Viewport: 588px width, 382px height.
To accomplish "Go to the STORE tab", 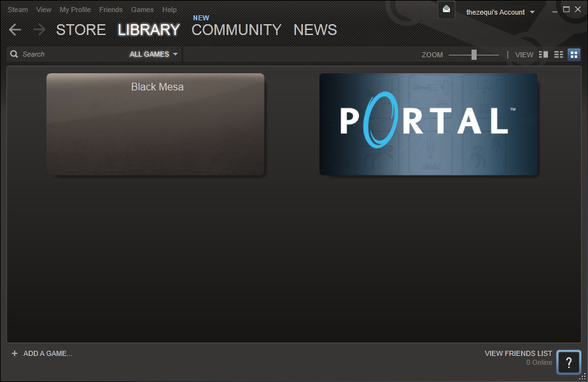I will [x=81, y=30].
